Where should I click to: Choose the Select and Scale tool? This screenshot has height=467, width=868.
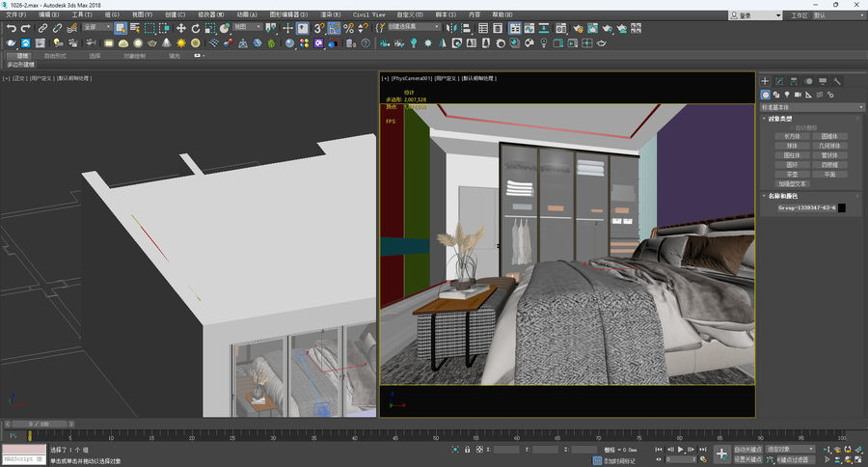(210, 28)
